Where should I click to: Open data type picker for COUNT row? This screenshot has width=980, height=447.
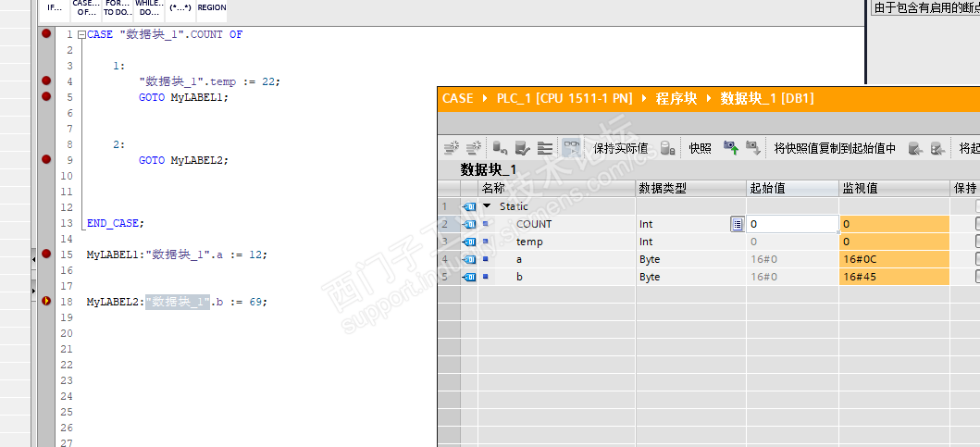pyautogui.click(x=737, y=224)
